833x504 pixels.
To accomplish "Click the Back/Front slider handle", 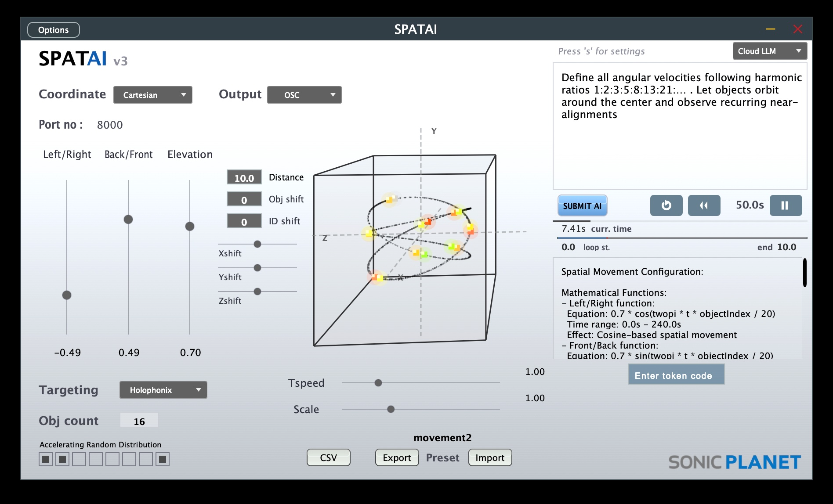I will pyautogui.click(x=128, y=220).
